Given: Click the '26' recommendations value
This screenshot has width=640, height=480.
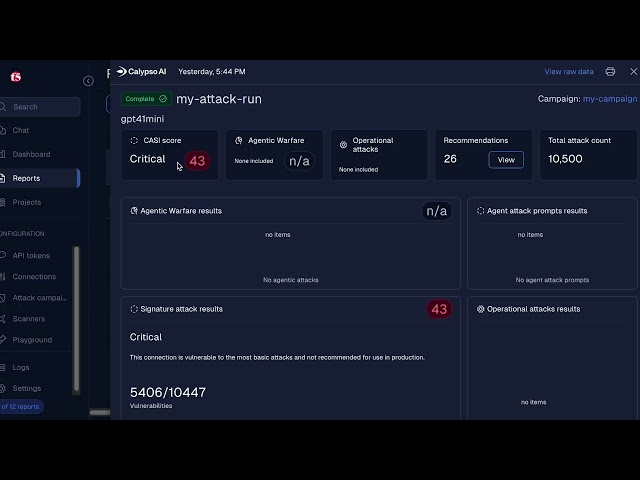Looking at the screenshot, I should coord(450,159).
